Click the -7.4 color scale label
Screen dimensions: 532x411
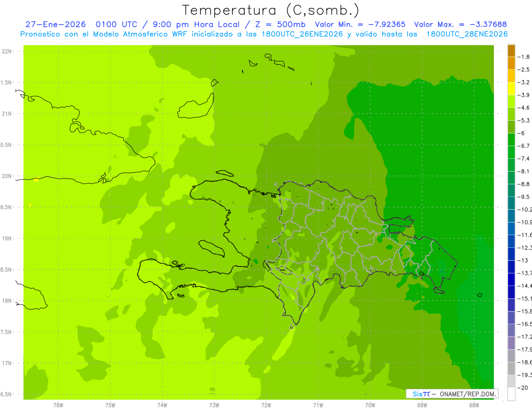tap(524, 159)
